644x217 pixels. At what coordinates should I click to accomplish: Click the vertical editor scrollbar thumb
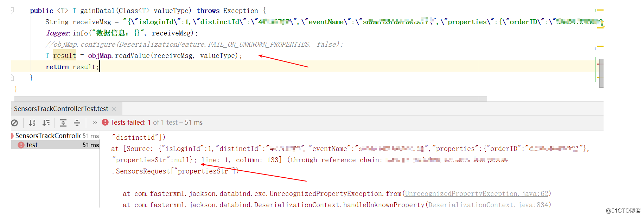[601, 73]
